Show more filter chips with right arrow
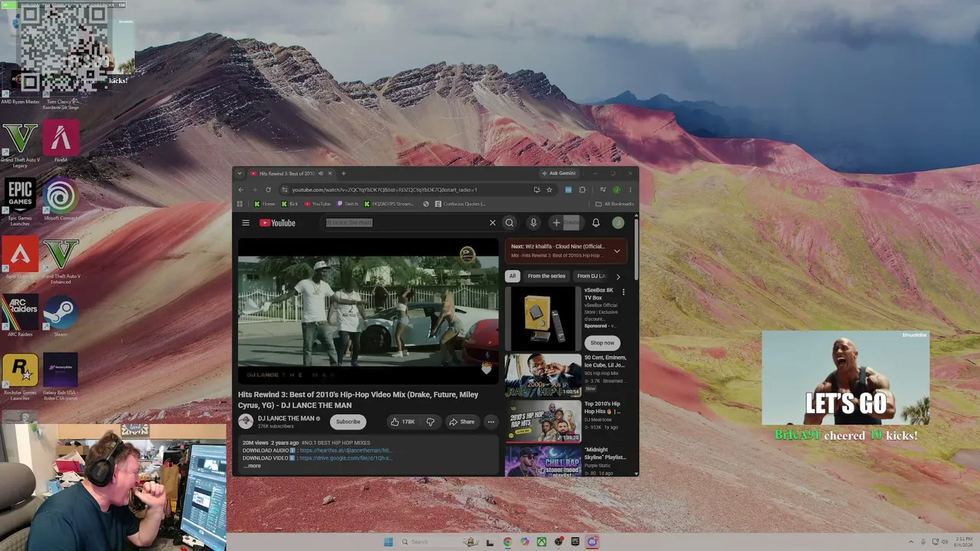This screenshot has height=551, width=980. (x=618, y=276)
